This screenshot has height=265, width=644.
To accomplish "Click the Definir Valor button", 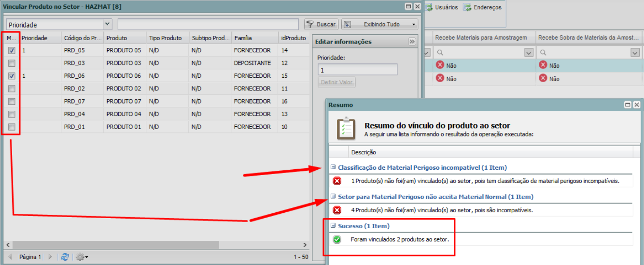I will [x=336, y=82].
